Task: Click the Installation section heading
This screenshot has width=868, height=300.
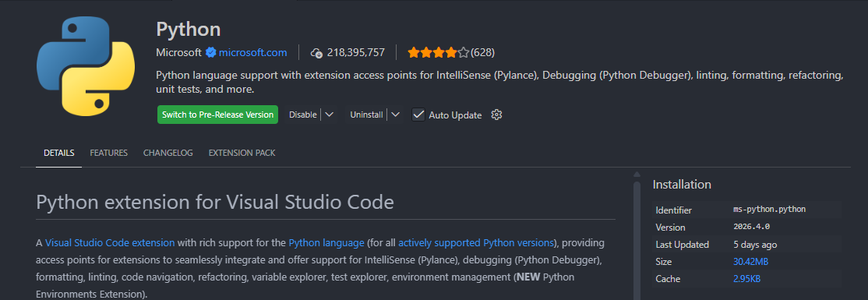Action: tap(682, 185)
